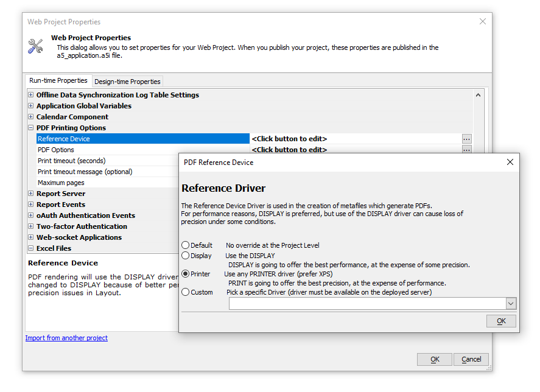Expand the Report Server section

[31, 194]
